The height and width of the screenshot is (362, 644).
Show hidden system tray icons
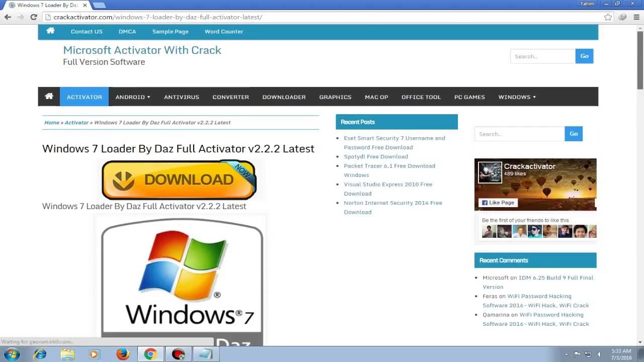567,354
